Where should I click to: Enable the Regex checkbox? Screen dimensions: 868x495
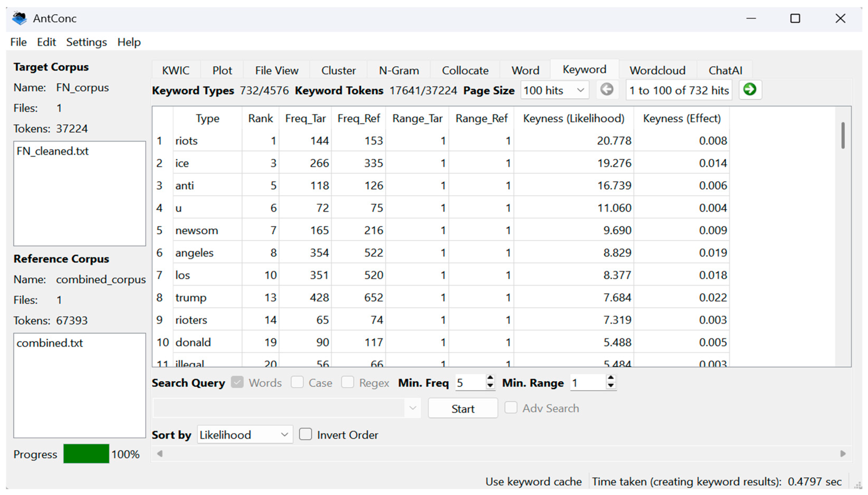click(347, 382)
